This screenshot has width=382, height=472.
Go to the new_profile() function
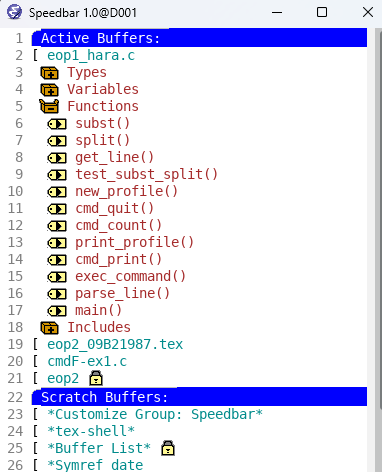(x=126, y=191)
